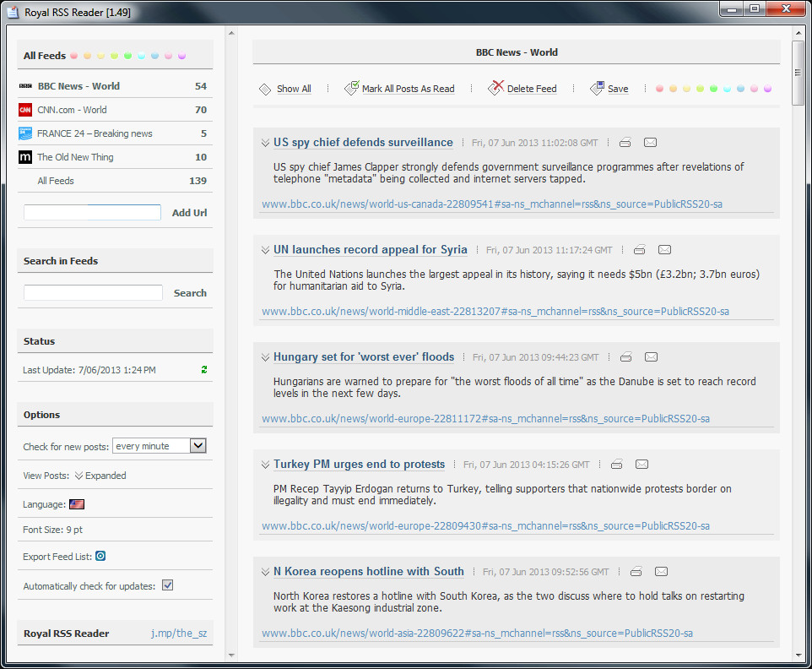The image size is (812, 669).
Task: Print the 'UN launches record appeal for Syria' post
Action: coord(640,250)
